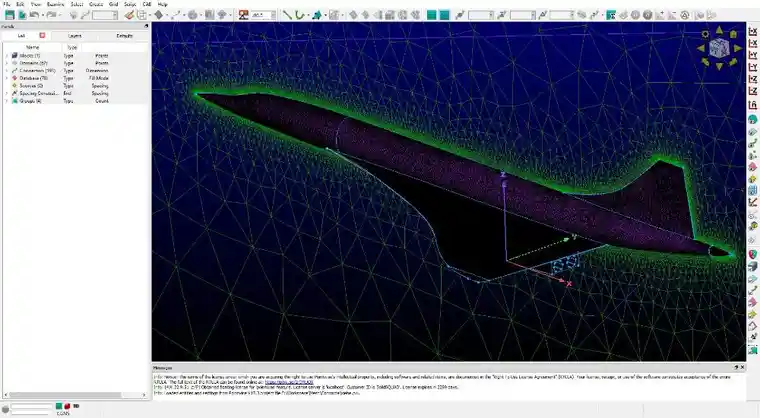760x418 pixels.
Task: Click the view orientation cube
Action: 719,48
